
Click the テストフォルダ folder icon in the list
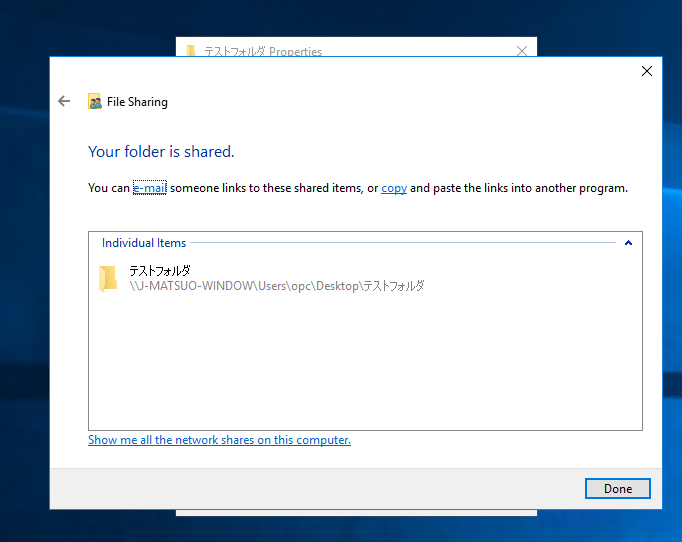pyautogui.click(x=108, y=279)
